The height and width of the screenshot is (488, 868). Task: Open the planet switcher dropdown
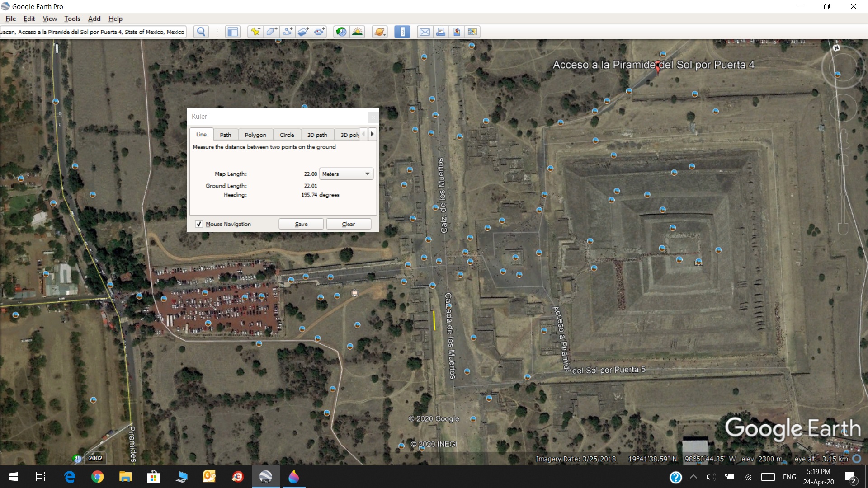[379, 32]
